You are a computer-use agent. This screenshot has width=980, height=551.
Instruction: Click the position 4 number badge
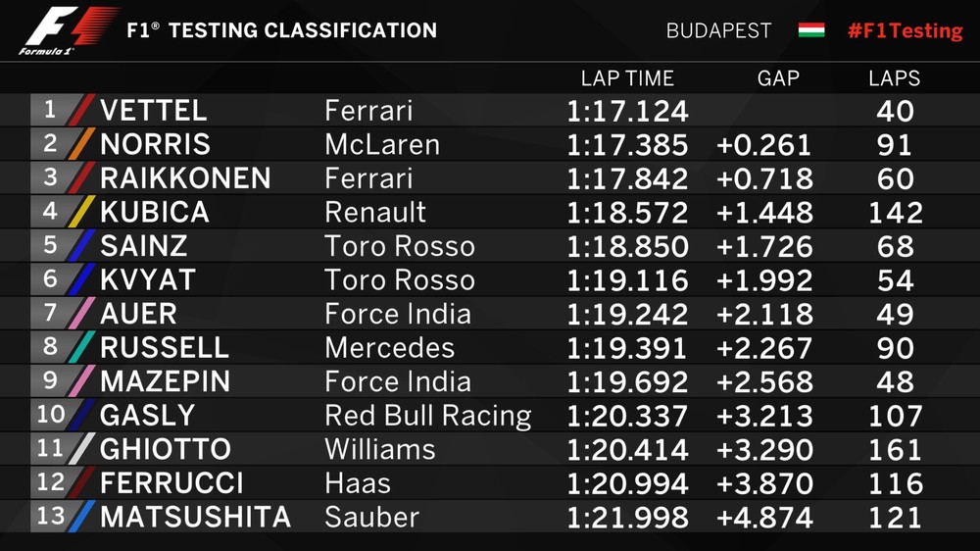[50, 212]
